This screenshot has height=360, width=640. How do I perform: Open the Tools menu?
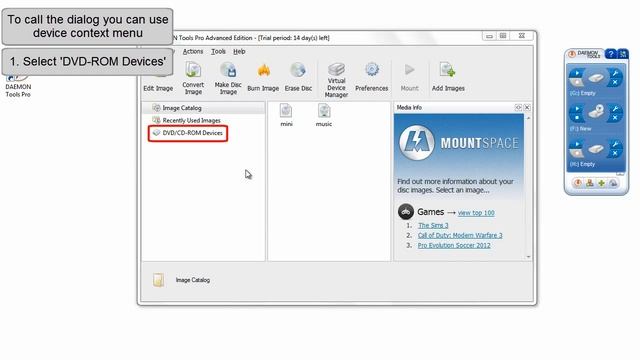[x=218, y=51]
